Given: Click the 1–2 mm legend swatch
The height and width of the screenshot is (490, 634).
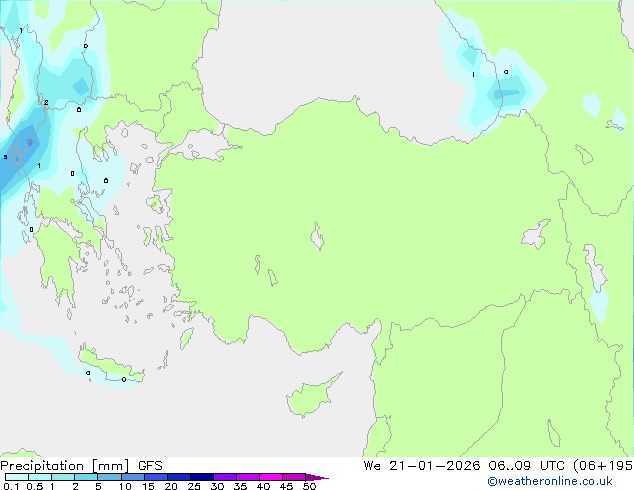Looking at the screenshot, I should coord(63,477).
